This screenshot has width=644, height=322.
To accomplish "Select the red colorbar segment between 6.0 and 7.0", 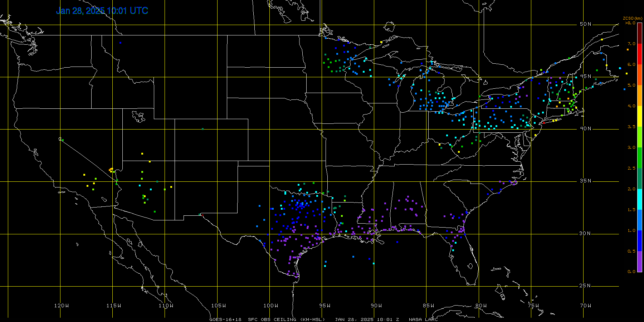I will click(640, 54).
